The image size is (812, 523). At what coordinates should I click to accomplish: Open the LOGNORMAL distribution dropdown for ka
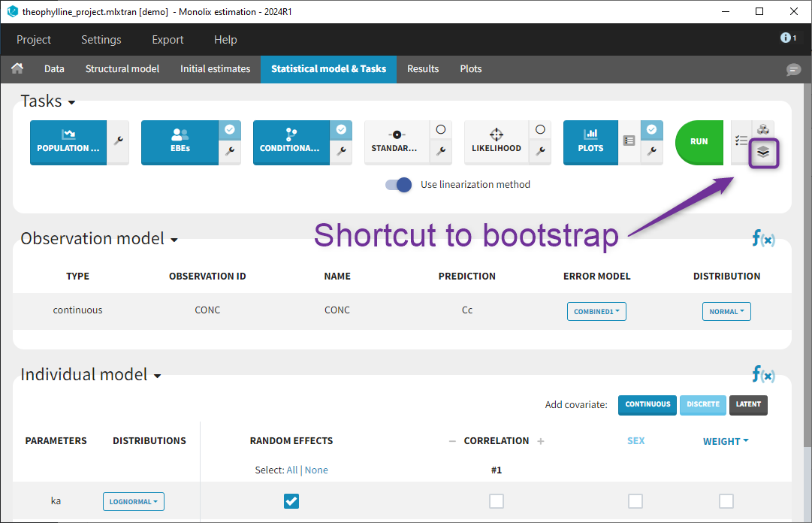pyautogui.click(x=133, y=501)
